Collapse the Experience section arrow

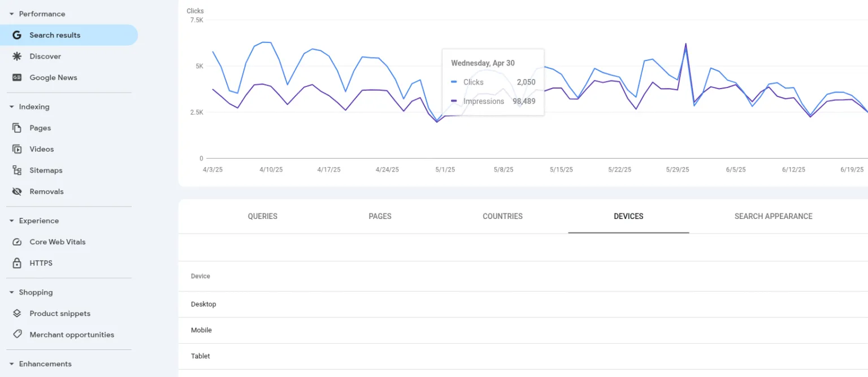pos(11,221)
